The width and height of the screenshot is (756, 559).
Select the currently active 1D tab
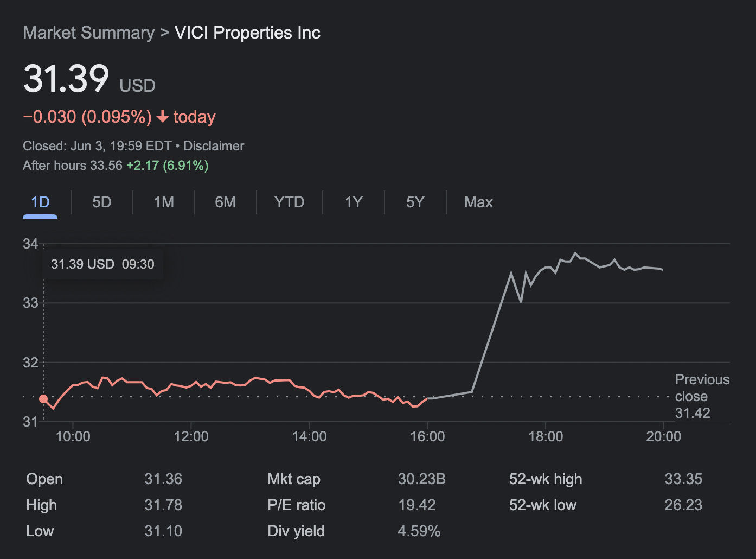pos(40,202)
